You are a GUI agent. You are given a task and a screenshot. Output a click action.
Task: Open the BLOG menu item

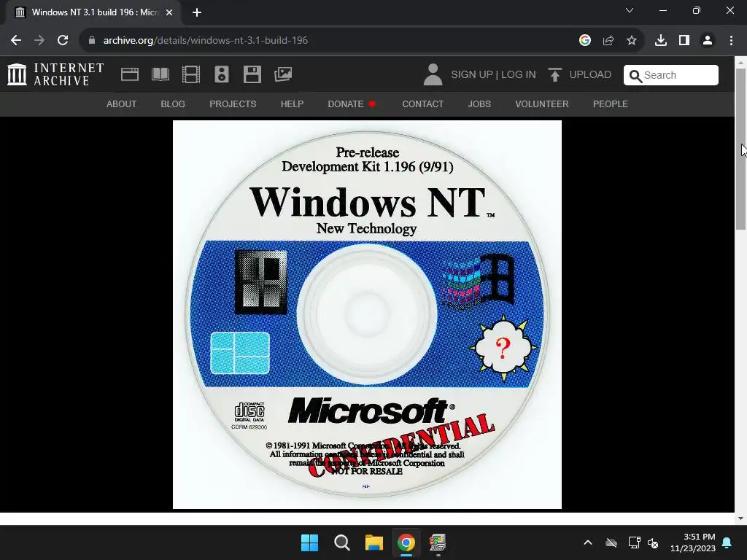[x=173, y=104]
